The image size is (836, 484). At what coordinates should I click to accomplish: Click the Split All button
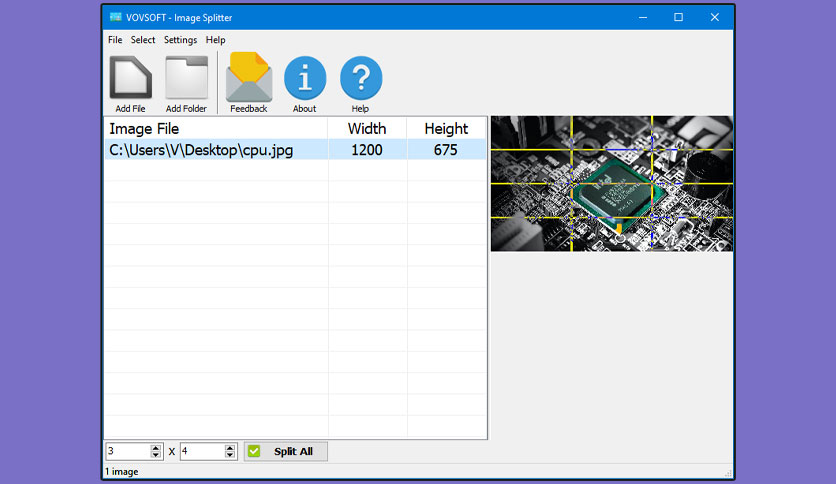click(x=286, y=451)
